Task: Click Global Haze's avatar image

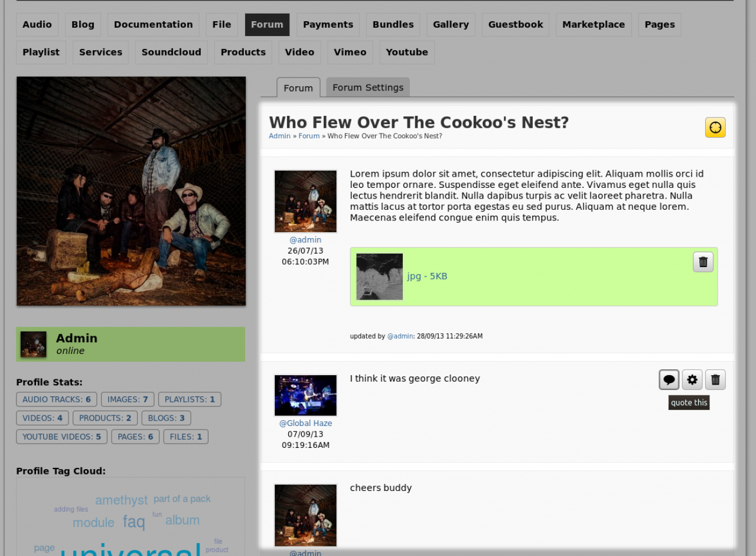Action: pos(305,395)
